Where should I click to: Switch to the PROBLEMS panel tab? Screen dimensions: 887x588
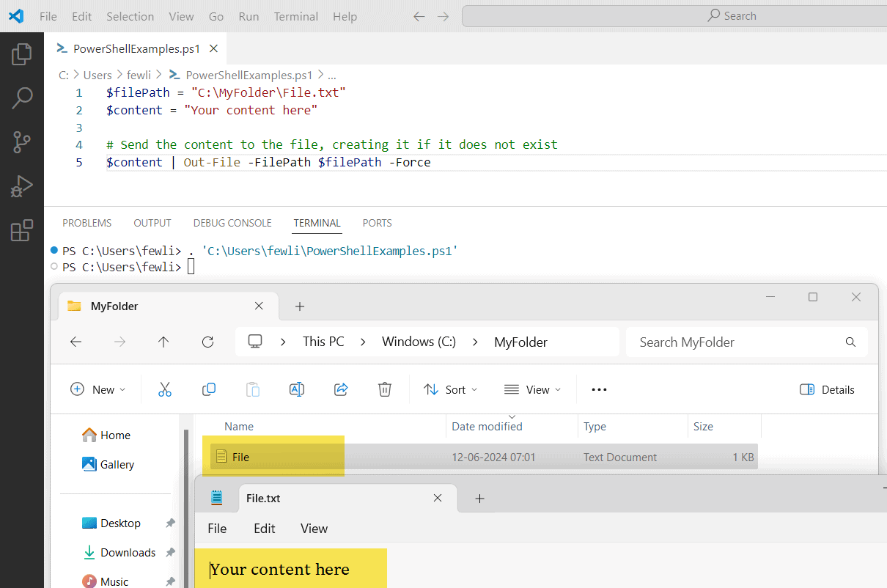click(87, 223)
